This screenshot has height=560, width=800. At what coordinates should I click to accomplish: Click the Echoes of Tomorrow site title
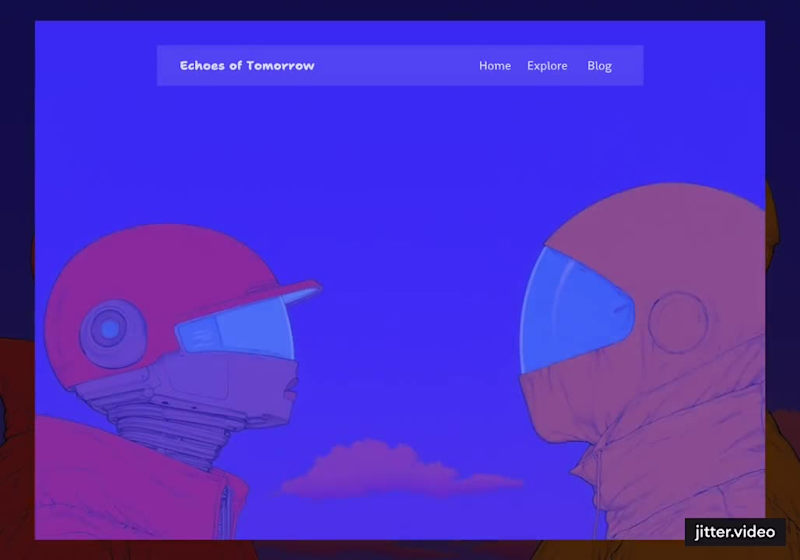[x=247, y=66]
